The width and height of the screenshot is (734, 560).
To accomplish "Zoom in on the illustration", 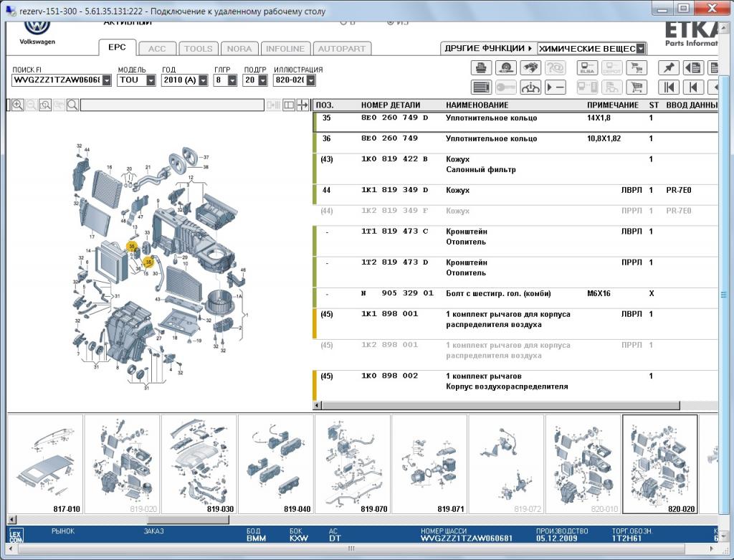I will [x=18, y=105].
